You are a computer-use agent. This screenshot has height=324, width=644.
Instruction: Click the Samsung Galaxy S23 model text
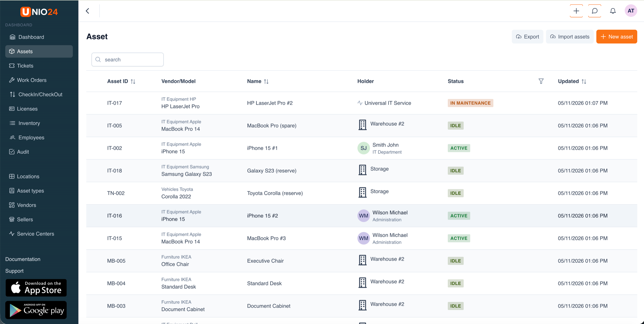[186, 174]
